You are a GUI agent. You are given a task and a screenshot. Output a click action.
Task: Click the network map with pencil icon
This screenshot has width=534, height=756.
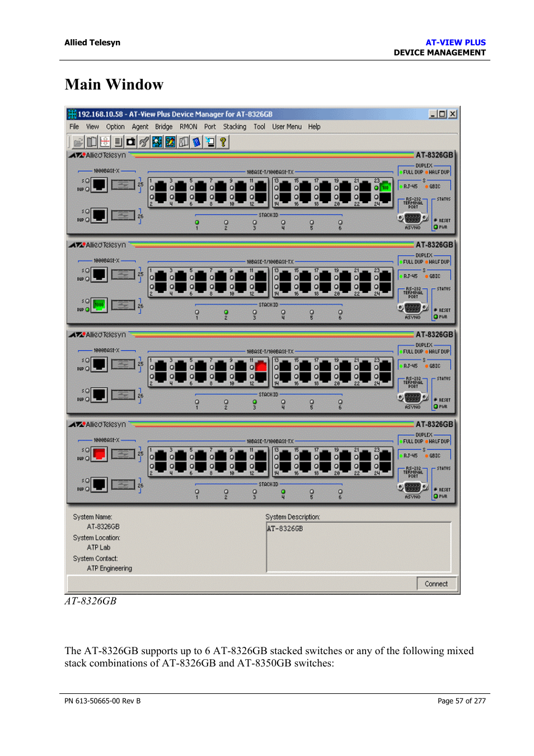(x=170, y=142)
